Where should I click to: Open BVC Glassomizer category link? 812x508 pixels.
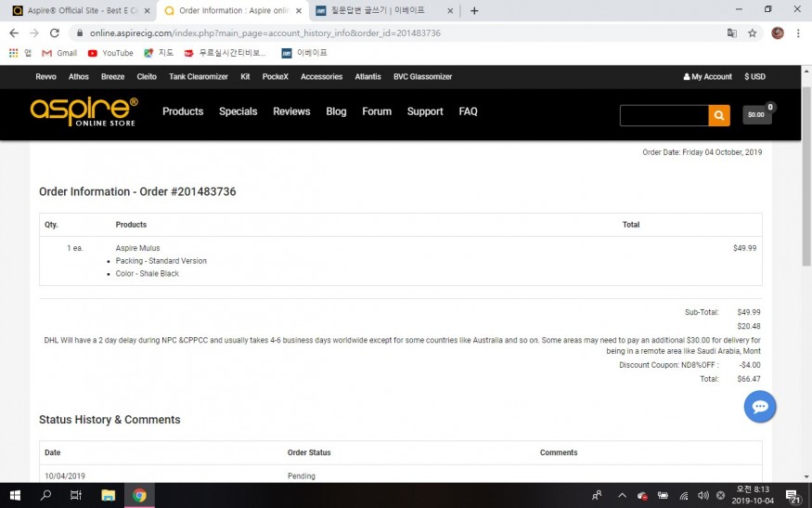click(x=422, y=77)
